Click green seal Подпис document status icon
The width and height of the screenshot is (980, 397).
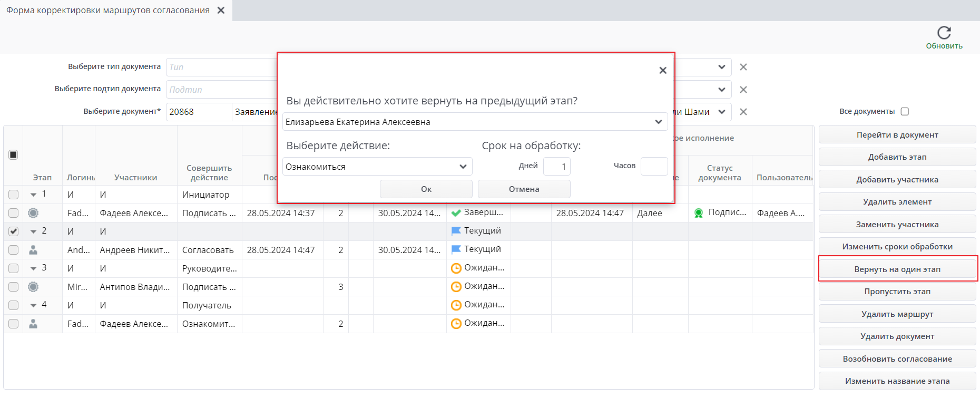pos(699,213)
